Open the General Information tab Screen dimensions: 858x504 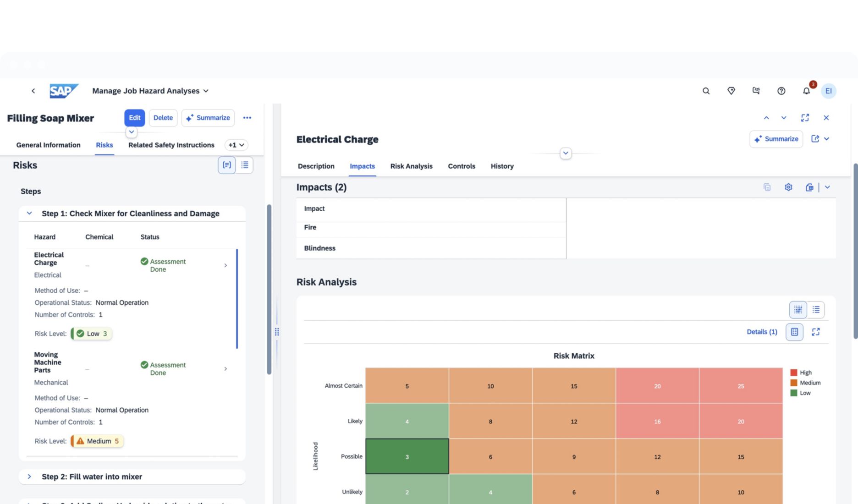coord(48,145)
